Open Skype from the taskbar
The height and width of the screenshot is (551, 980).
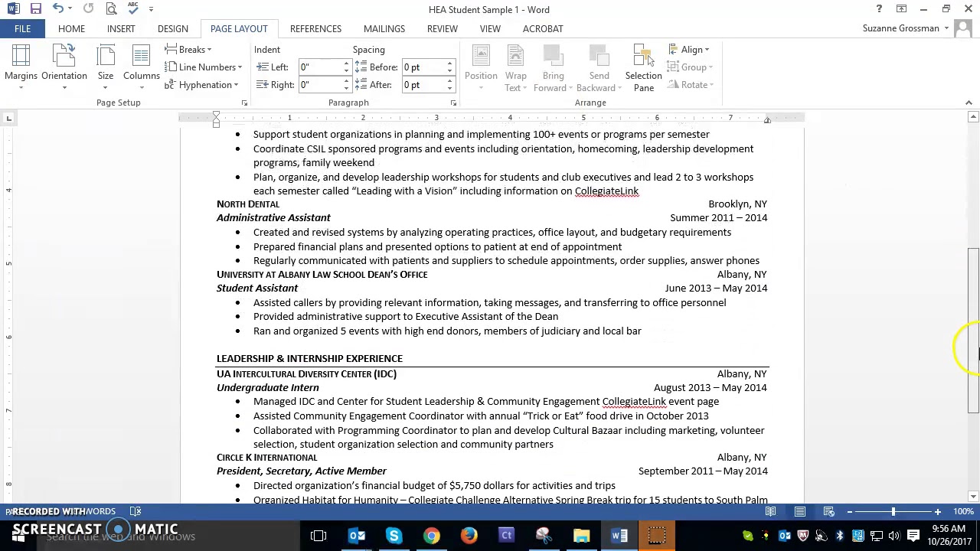click(x=394, y=536)
